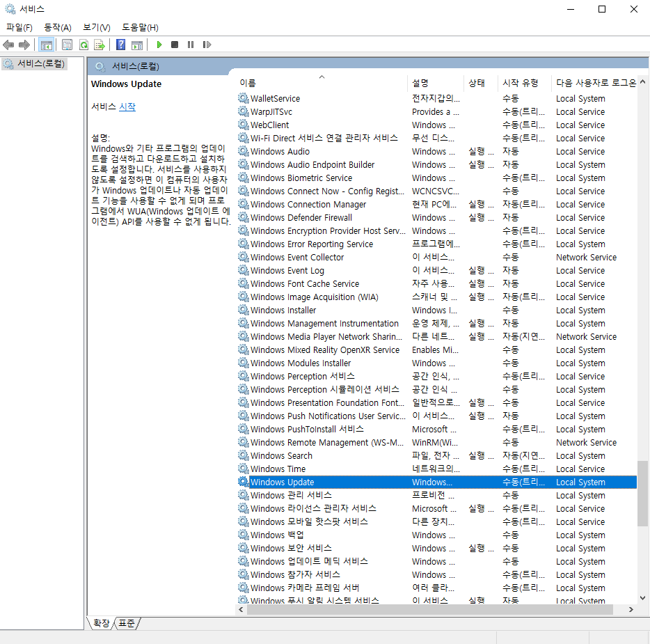Click the vertical scrollbar thumb
650x644 pixels.
(x=642, y=493)
